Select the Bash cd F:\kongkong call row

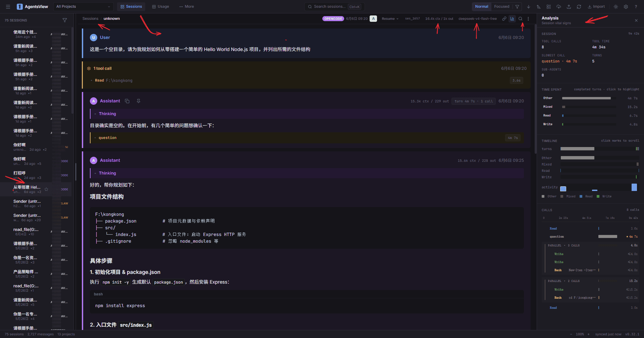592,298
